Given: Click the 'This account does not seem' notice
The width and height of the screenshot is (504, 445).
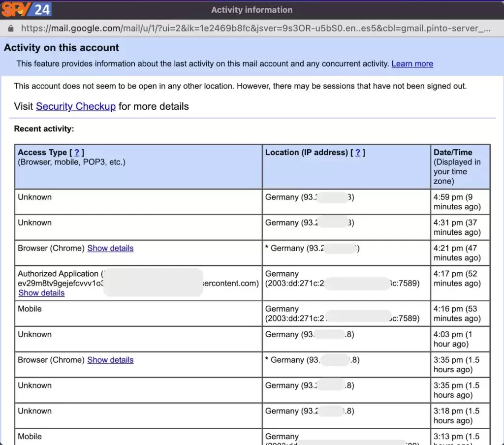Looking at the screenshot, I should [240, 86].
